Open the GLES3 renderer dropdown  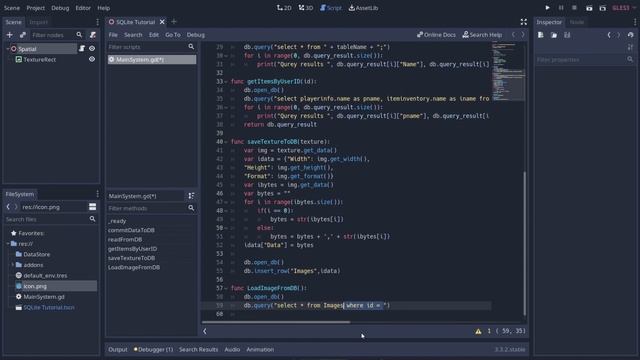pyautogui.click(x=624, y=8)
